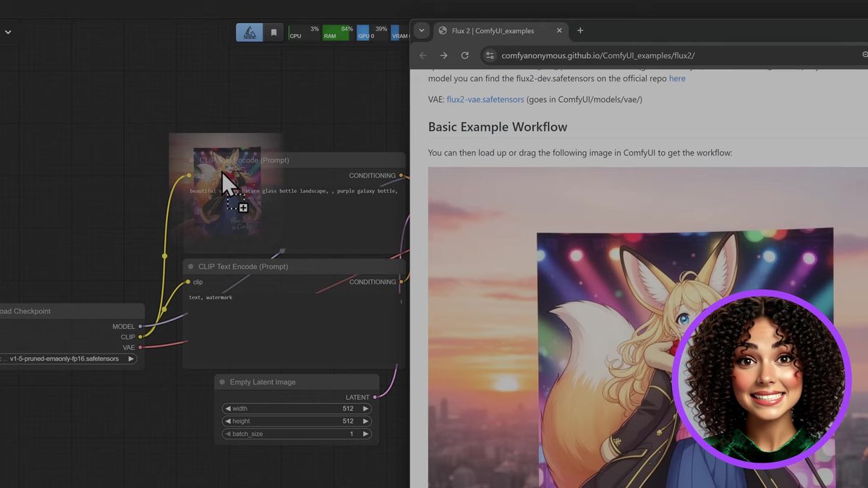Image resolution: width=868 pixels, height=488 pixels.
Task: Click the clip input dot on negative prompt node
Action: click(189, 282)
